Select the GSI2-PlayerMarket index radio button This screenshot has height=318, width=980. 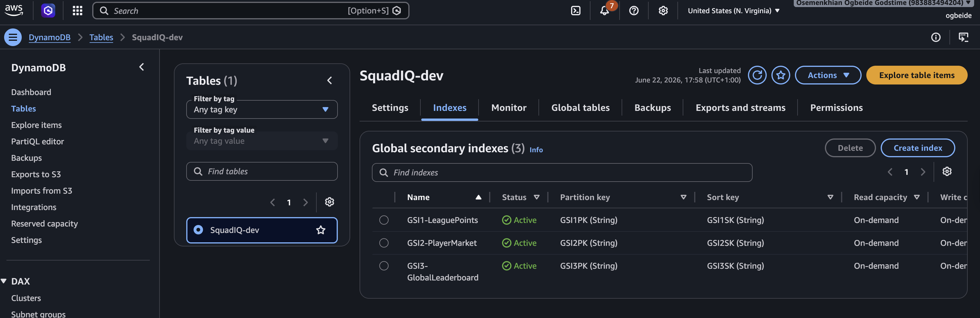tap(384, 243)
